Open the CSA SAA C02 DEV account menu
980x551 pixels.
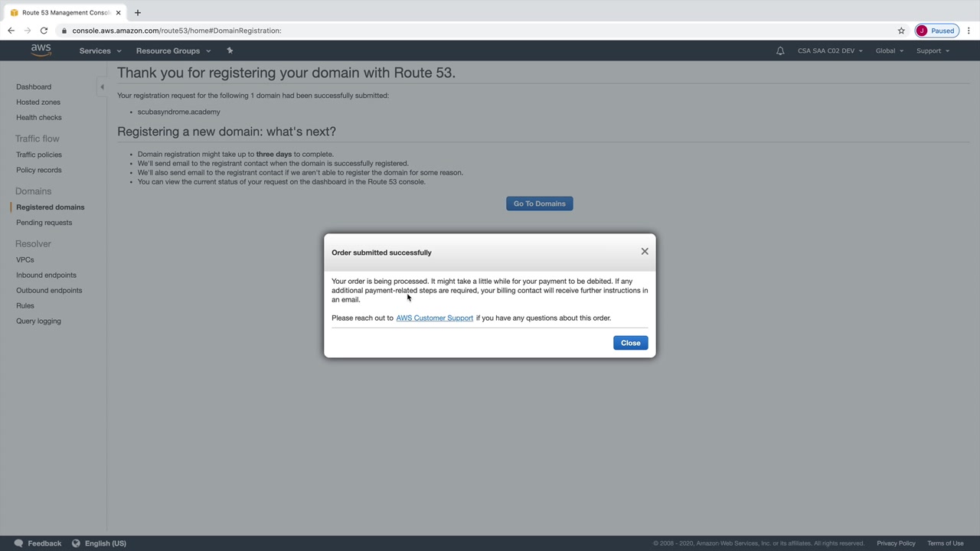[830, 51]
